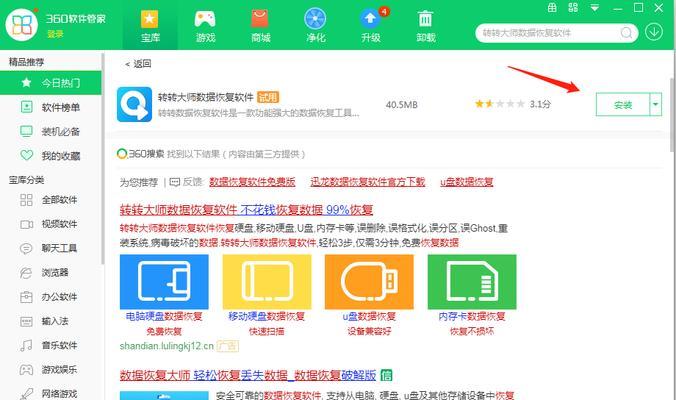Viewport: 676px width, 400px height.
Task: Select 视频软件 category
Action: [50, 224]
